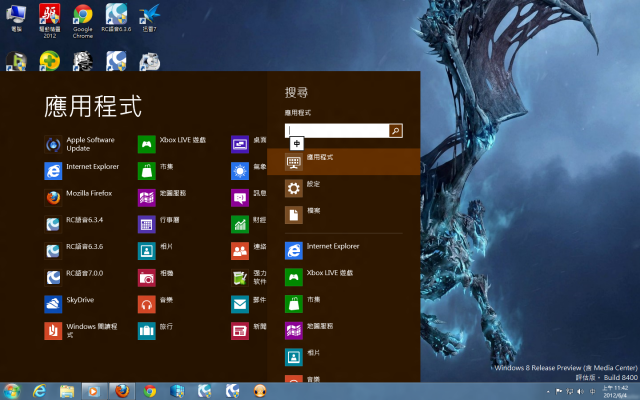Select the 檔案 files search scope

(344, 215)
